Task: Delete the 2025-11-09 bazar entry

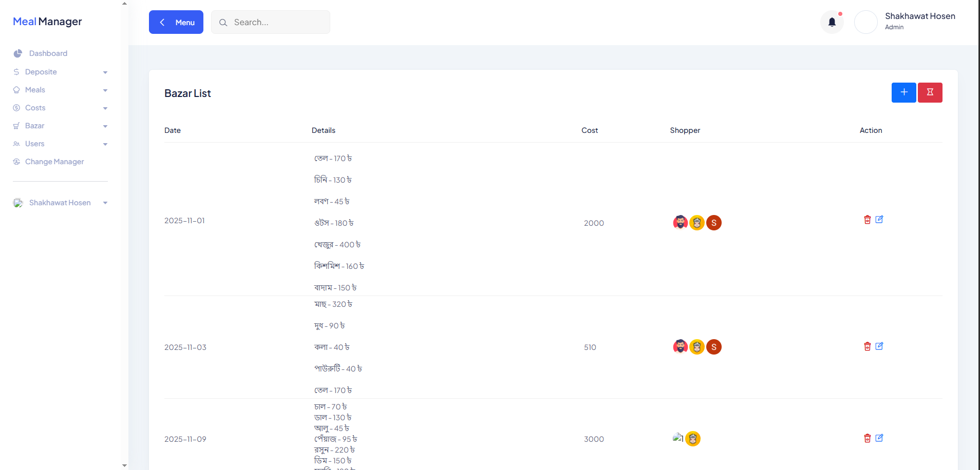Action: (x=867, y=438)
